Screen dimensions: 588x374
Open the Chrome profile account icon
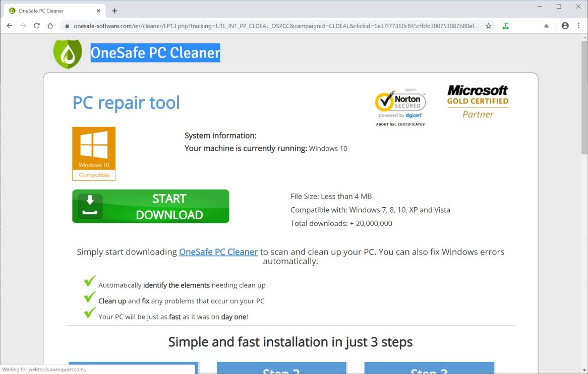pos(565,26)
